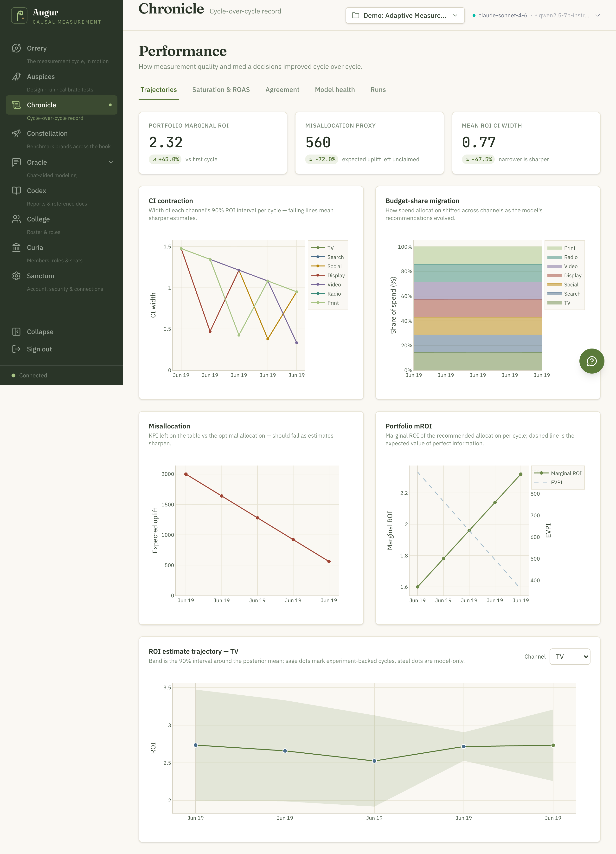Click the Sign out button

(61, 349)
